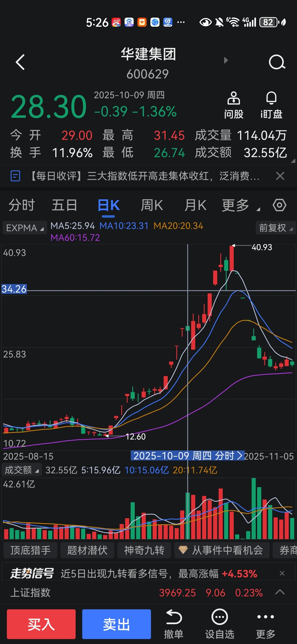
Task: Select the 日K tab
Action: point(109,205)
